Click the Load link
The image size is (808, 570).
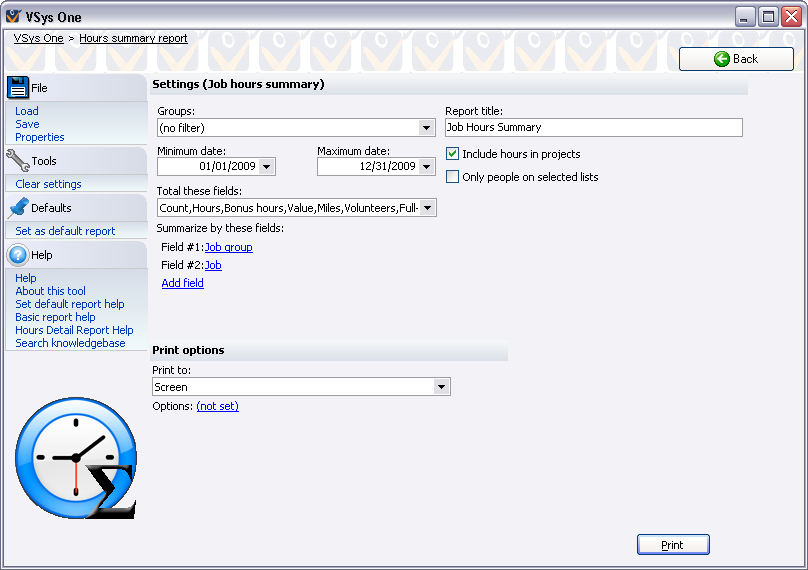[27, 111]
